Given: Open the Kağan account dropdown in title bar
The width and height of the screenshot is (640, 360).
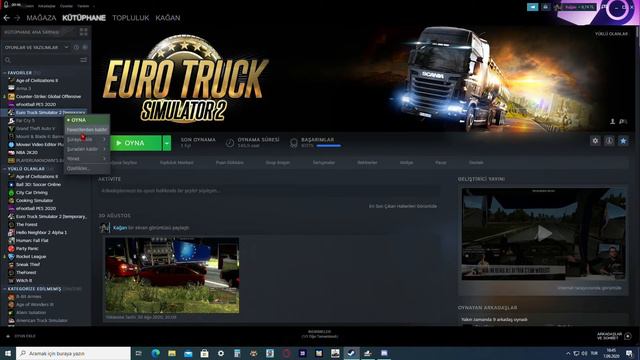Looking at the screenshot, I should point(580,7).
